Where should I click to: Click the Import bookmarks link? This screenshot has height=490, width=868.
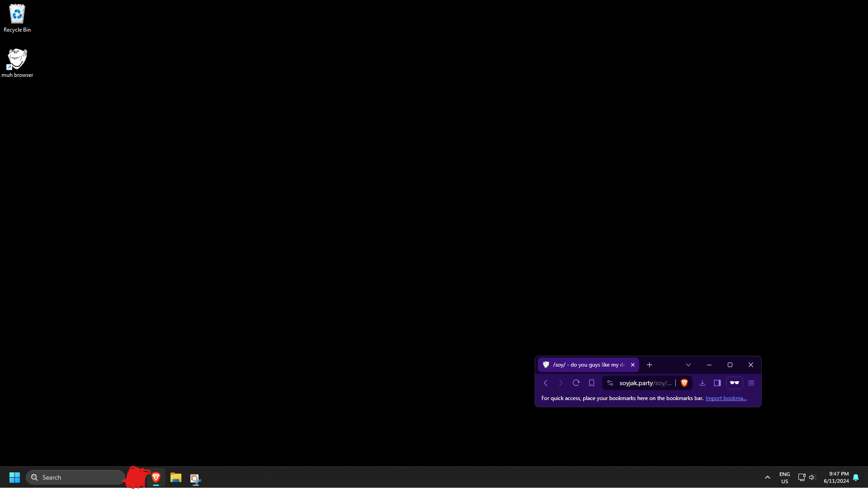point(726,398)
